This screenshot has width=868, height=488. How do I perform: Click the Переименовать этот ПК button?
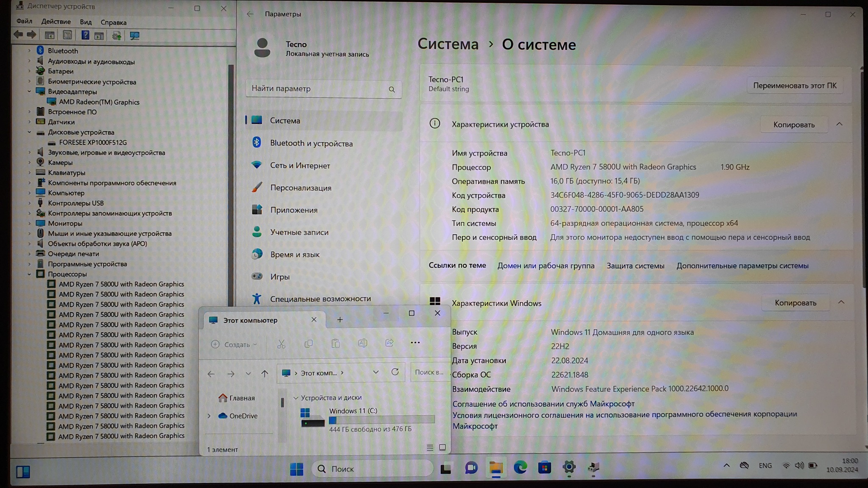[794, 86]
